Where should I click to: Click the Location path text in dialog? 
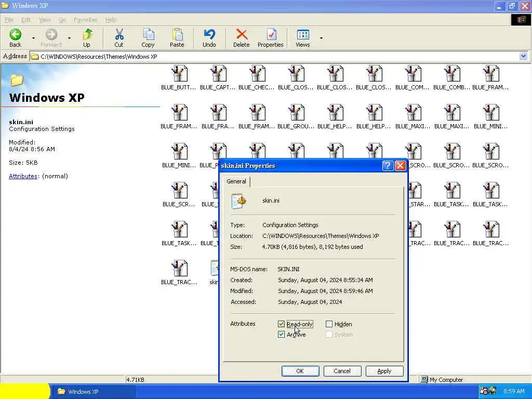pyautogui.click(x=321, y=236)
